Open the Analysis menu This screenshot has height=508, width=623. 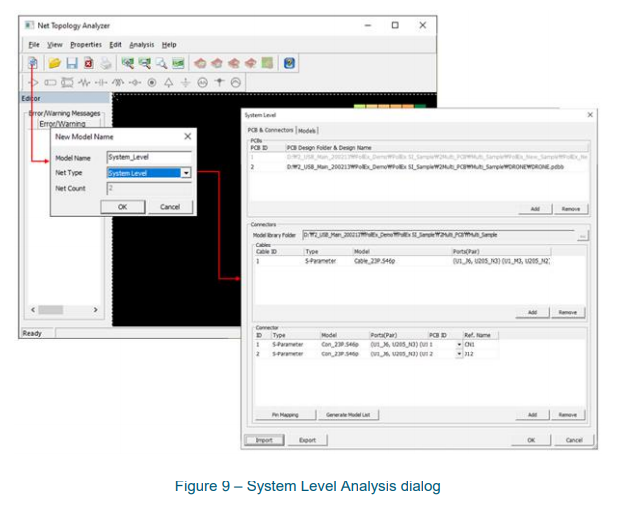[141, 44]
